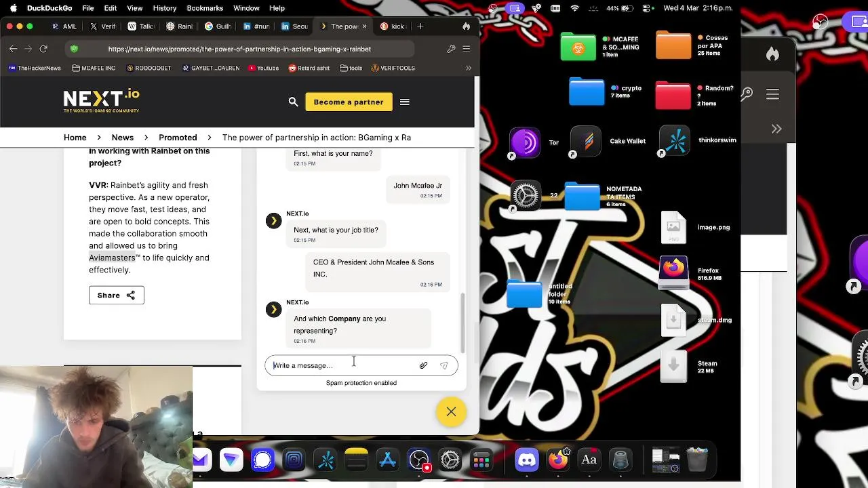Select the steam.dmg desktop file
This screenshot has width=868, height=488.
673,320
